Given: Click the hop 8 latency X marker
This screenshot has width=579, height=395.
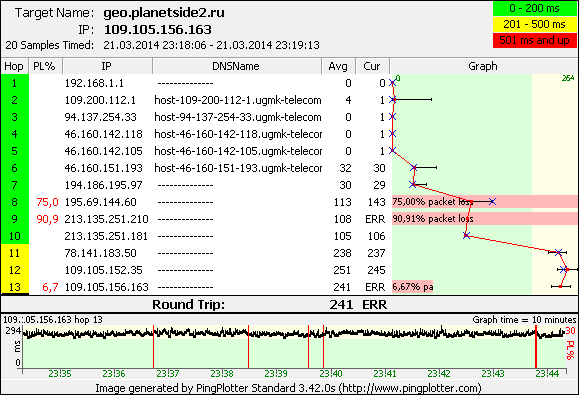Looking at the screenshot, I should tap(492, 202).
